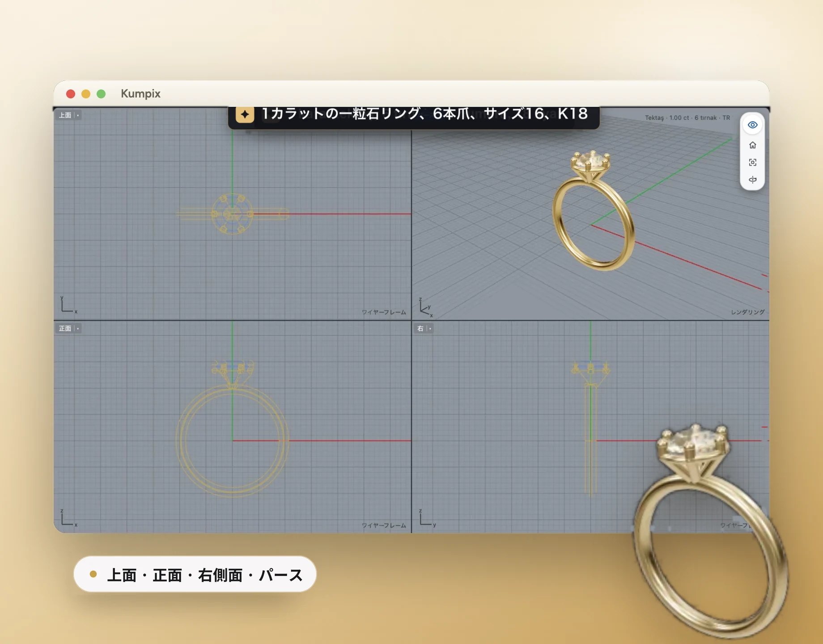Screen dimensions: 823x644
Task: Select the 右 viewport label
Action: [420, 329]
